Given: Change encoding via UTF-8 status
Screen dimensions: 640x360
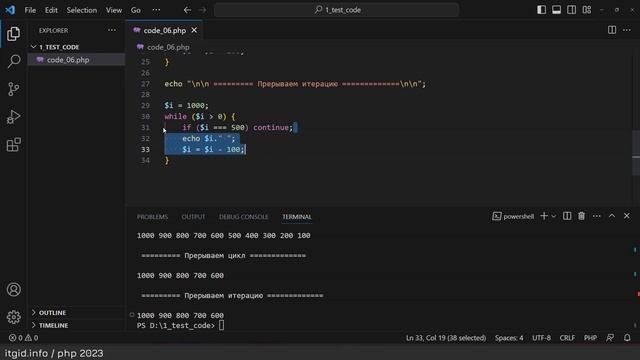Looking at the screenshot, I should (541, 338).
